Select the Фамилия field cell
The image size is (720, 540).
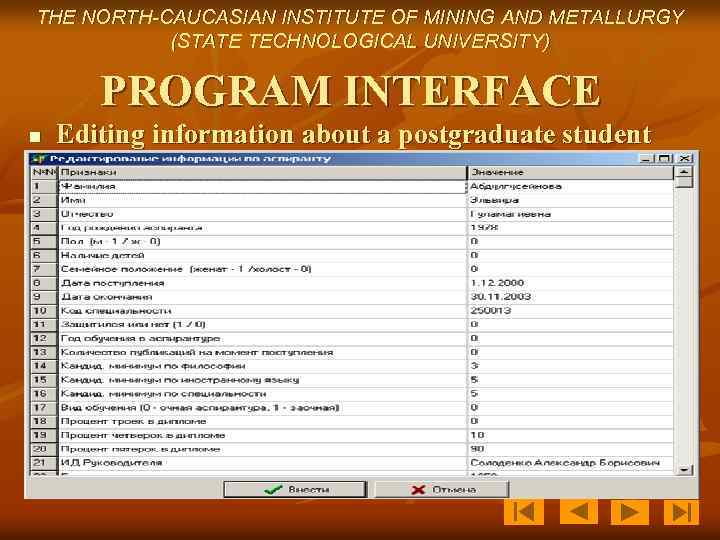262,186
